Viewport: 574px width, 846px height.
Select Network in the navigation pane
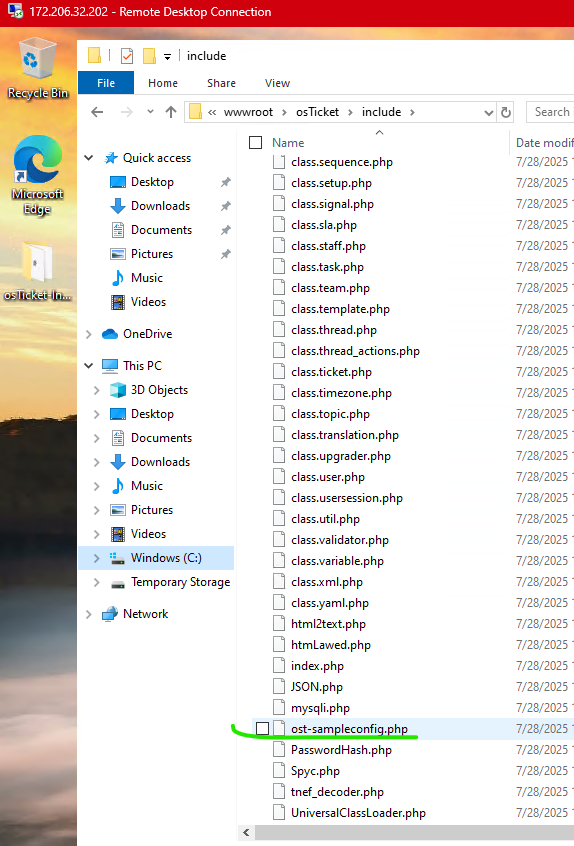[x=145, y=614]
